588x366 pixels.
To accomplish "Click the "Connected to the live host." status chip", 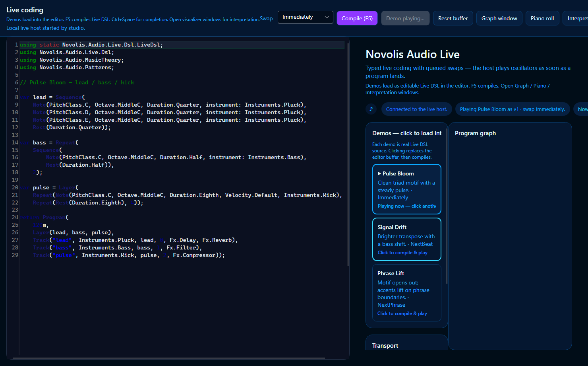I will (x=416, y=109).
